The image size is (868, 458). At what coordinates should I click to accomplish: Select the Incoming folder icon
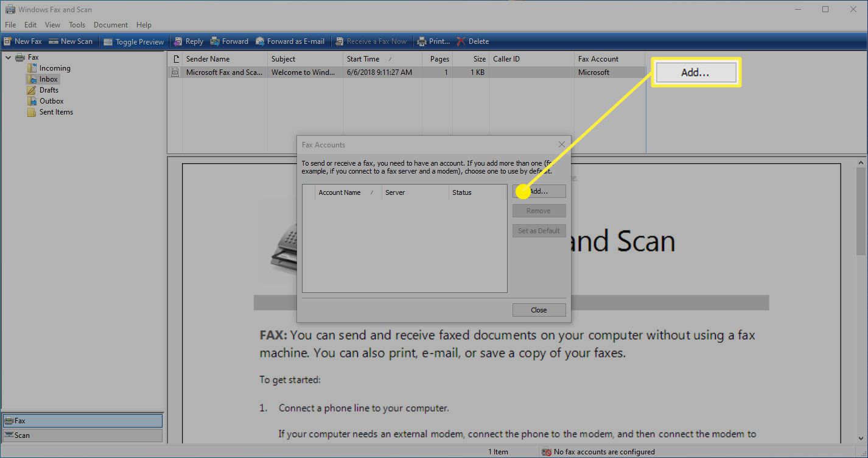point(32,68)
